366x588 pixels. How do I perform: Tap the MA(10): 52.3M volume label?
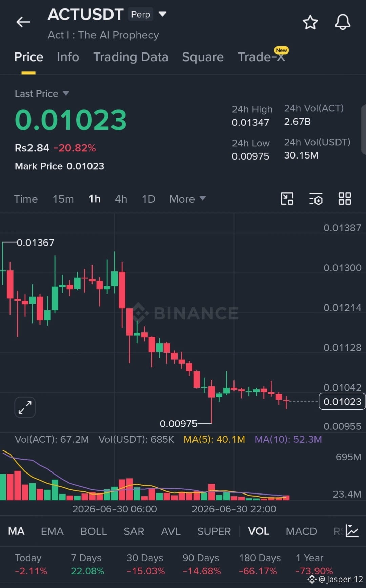pos(288,439)
